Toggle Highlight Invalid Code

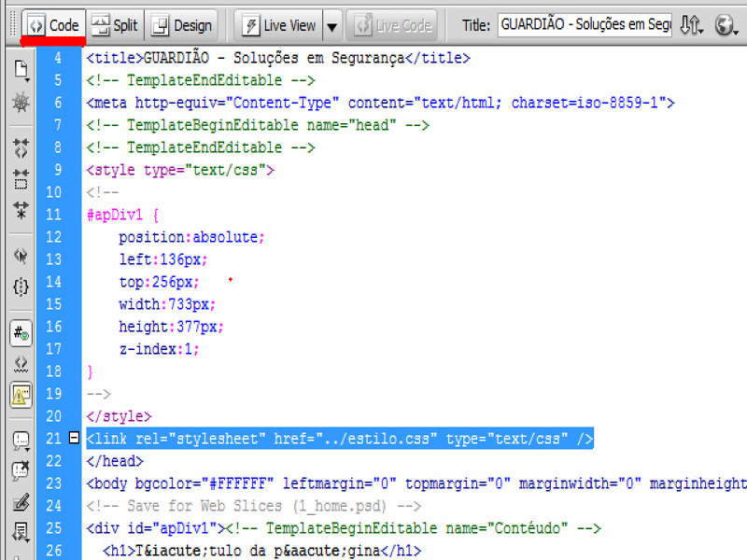point(20,363)
